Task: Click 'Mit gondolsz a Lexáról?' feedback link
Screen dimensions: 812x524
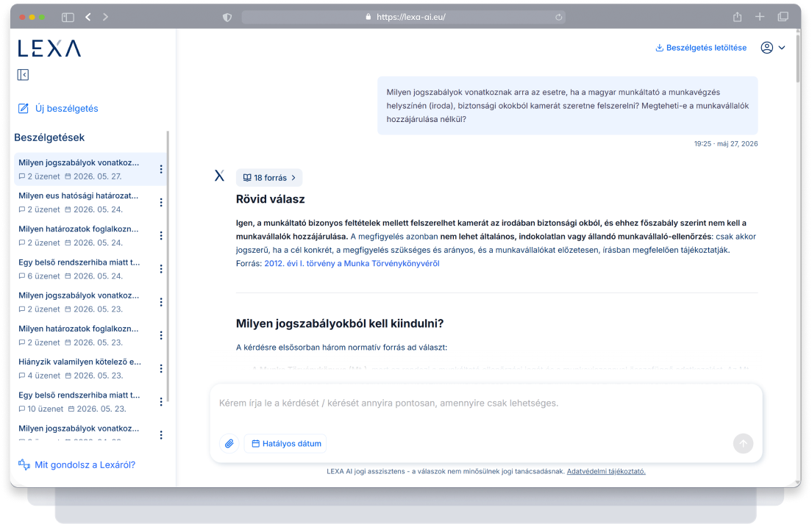Action: [76, 464]
